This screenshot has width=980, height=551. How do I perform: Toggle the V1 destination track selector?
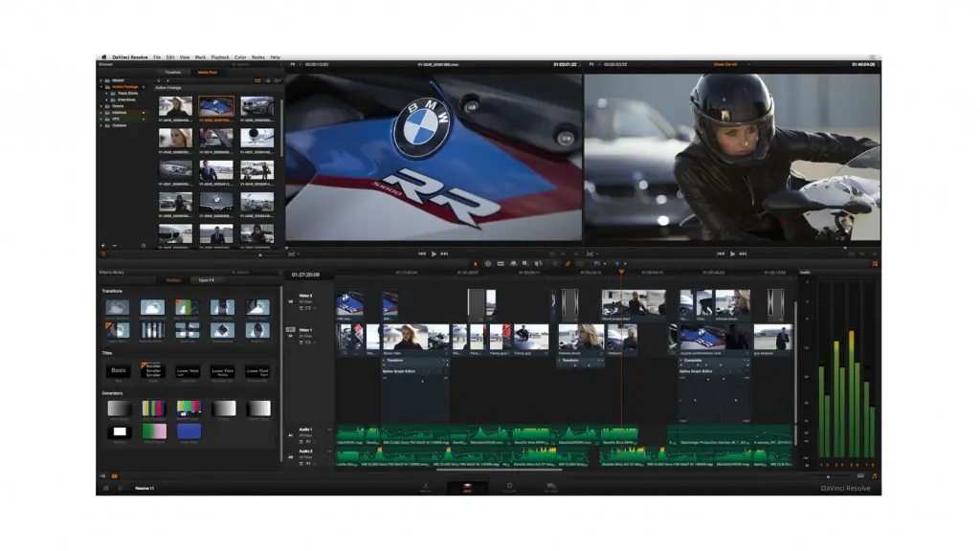pyautogui.click(x=291, y=330)
